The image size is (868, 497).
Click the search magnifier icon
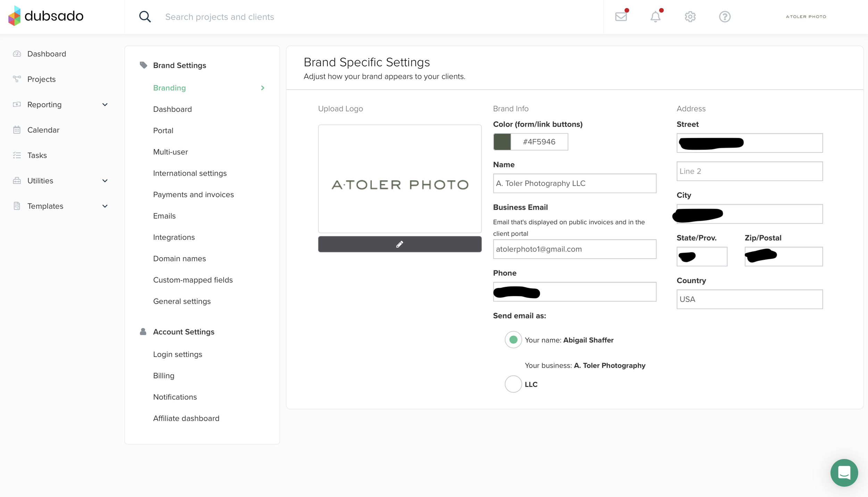click(145, 16)
